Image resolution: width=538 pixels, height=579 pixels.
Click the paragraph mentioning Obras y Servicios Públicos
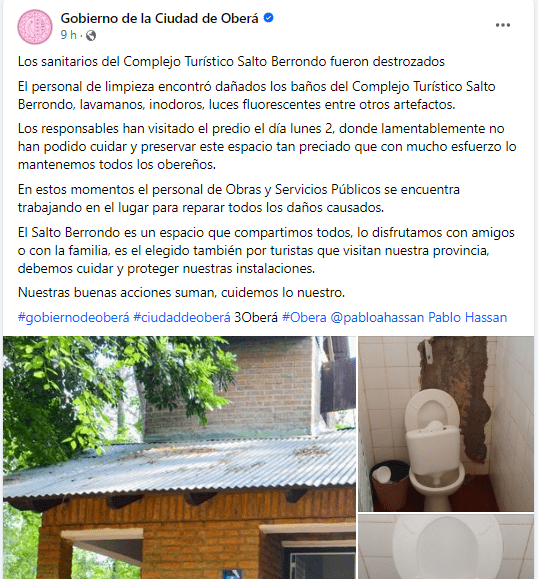tap(239, 198)
